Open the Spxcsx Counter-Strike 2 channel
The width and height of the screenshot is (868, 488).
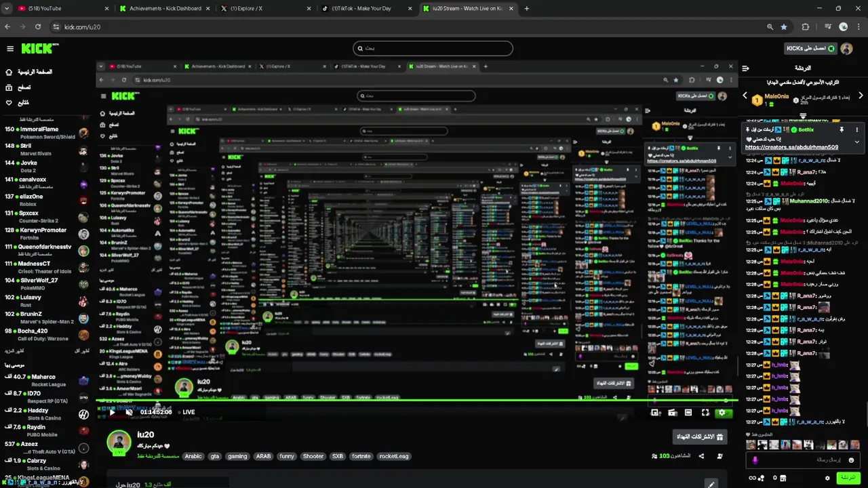[x=46, y=217]
